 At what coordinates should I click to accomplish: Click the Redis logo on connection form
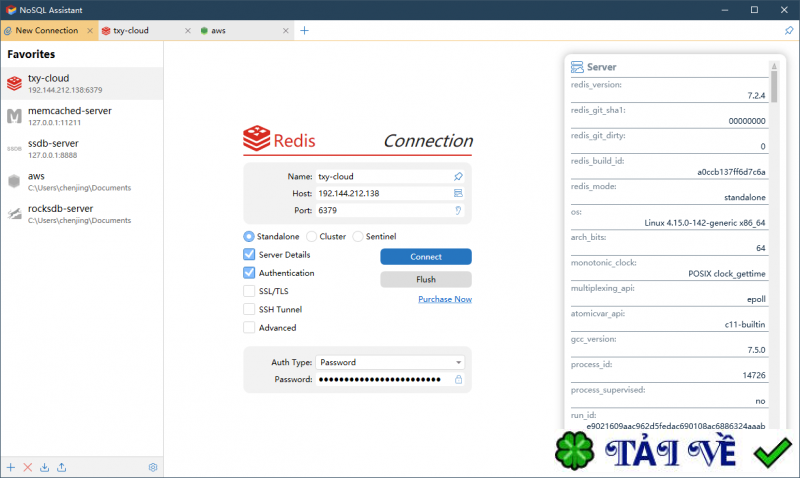[256, 138]
